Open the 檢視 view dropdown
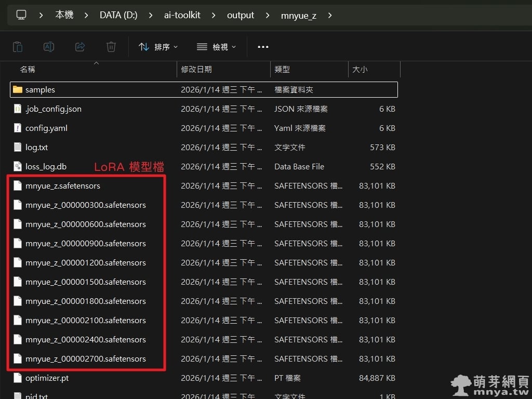Screen dimensions: 532x399 click(217, 47)
